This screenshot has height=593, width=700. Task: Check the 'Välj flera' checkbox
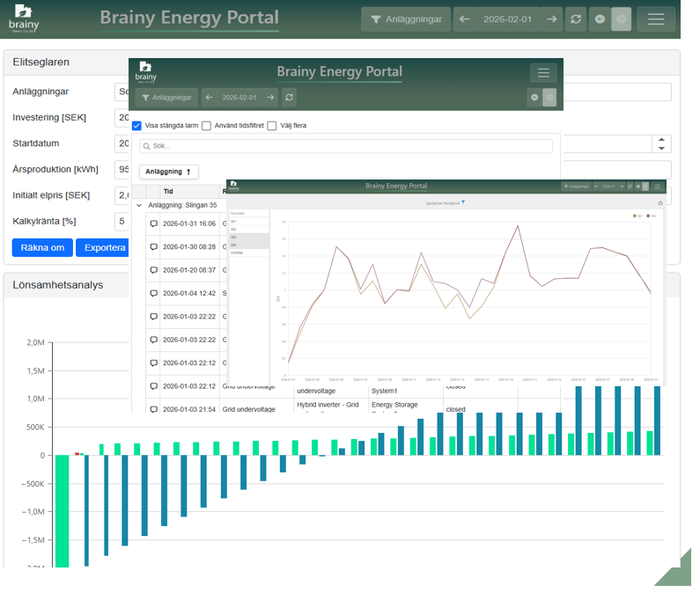pyautogui.click(x=272, y=126)
